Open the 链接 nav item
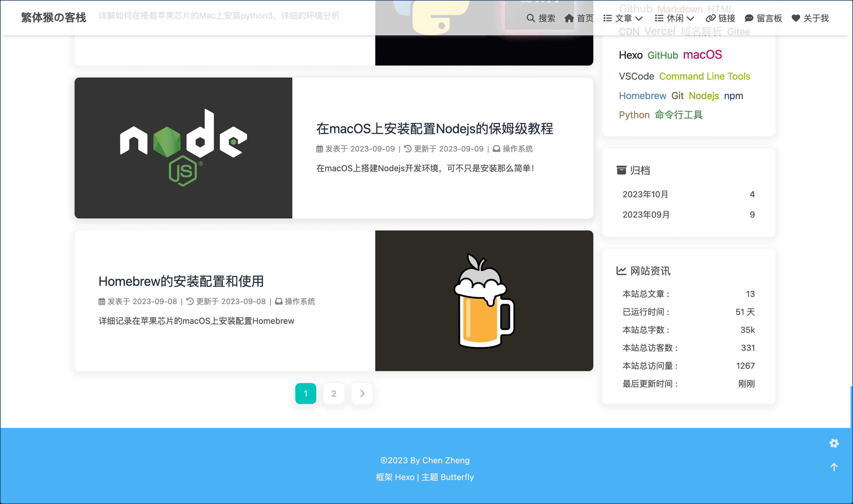Screen dimensions: 853x504 click(x=720, y=18)
